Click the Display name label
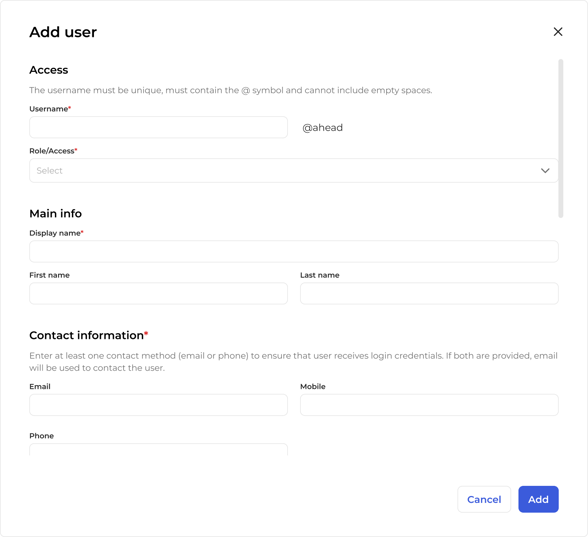This screenshot has height=537, width=588. pyautogui.click(x=56, y=233)
